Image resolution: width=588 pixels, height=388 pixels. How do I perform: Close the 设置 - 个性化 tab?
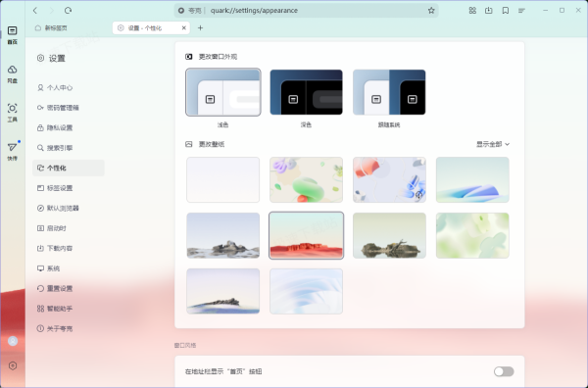[x=184, y=27]
